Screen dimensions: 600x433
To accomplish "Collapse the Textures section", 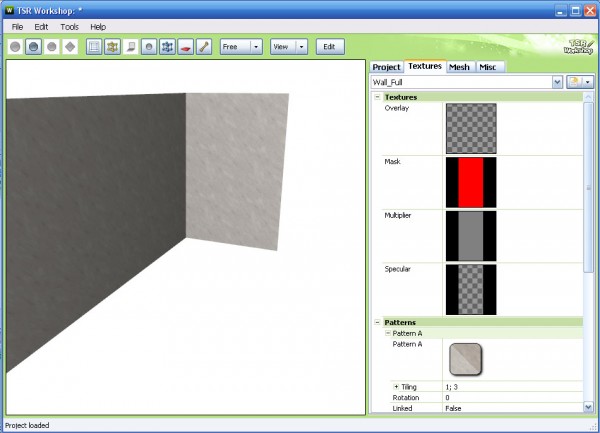I will (378, 97).
